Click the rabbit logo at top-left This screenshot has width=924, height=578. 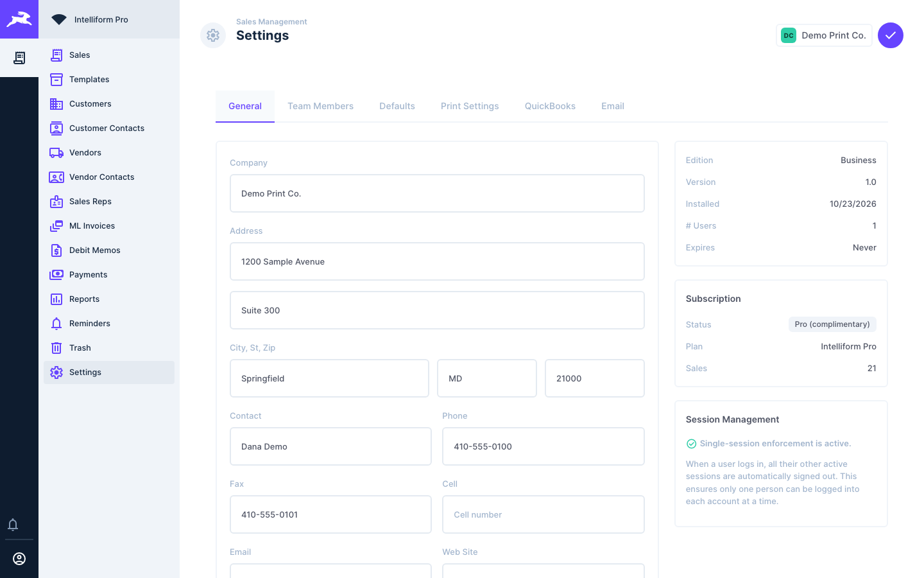point(19,19)
